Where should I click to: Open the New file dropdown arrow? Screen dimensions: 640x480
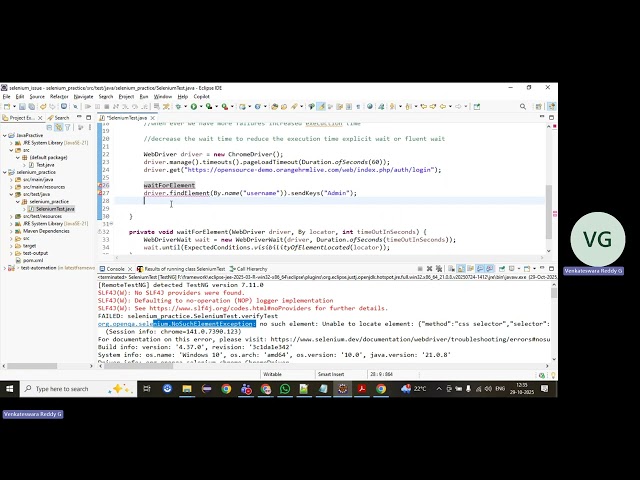pos(14,107)
